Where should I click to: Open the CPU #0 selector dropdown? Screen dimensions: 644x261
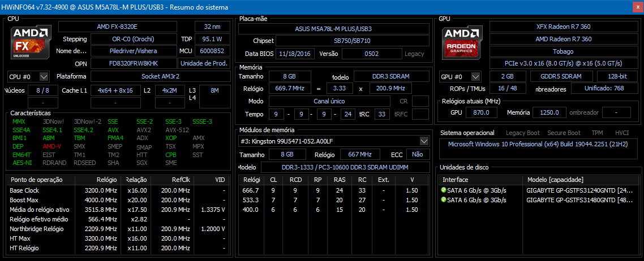28,77
